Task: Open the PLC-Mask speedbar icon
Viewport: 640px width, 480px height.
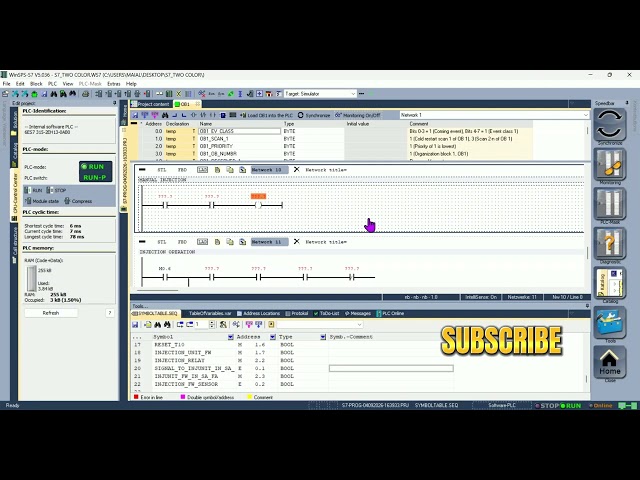Action: tap(609, 204)
